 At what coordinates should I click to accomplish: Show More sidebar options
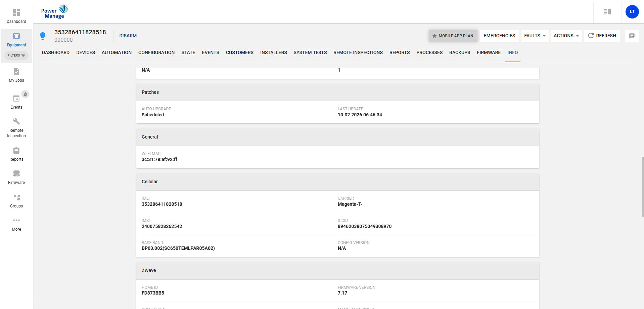pos(16,221)
